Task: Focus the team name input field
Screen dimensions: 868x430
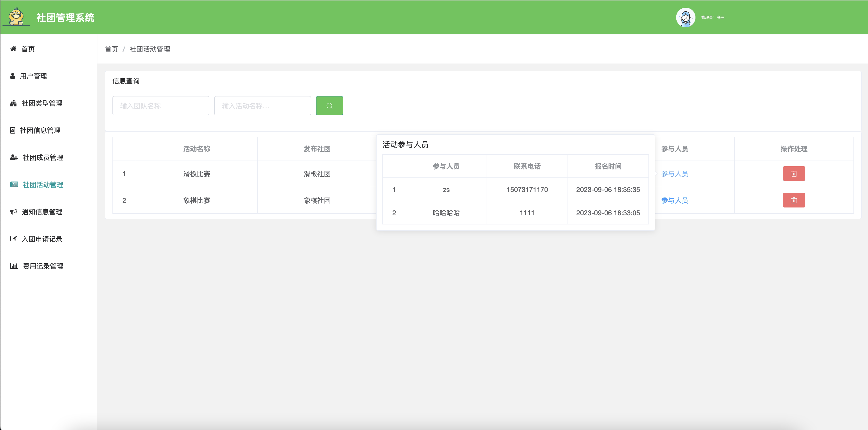Action: pyautogui.click(x=161, y=106)
